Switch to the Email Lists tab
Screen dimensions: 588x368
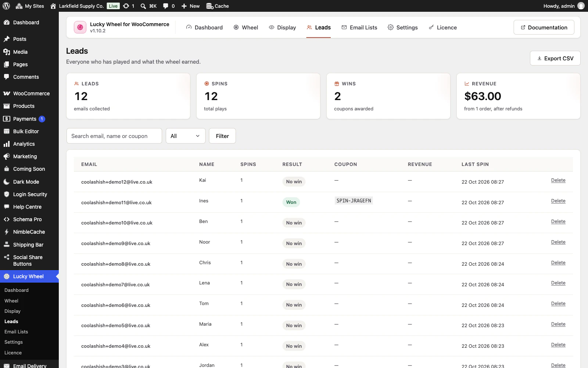pyautogui.click(x=359, y=27)
